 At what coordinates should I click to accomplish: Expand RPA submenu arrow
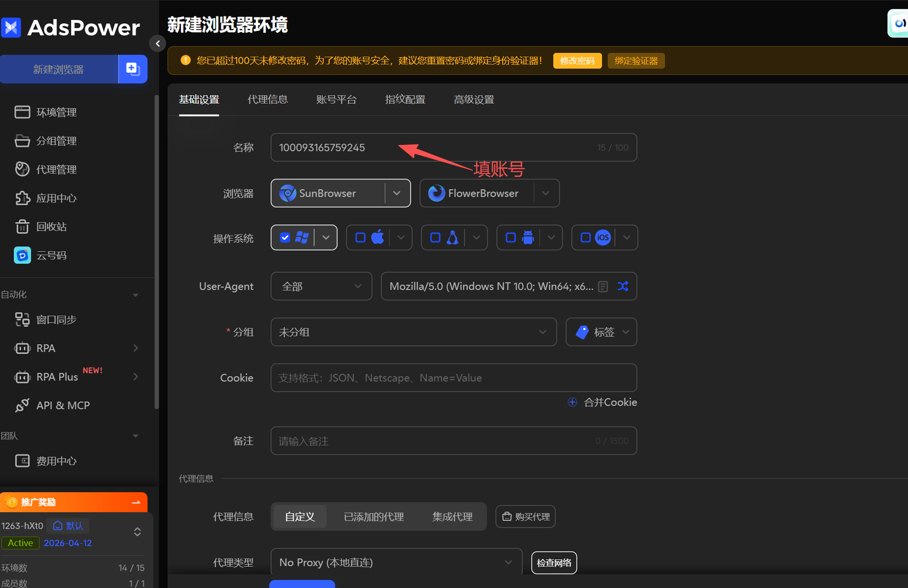point(136,348)
